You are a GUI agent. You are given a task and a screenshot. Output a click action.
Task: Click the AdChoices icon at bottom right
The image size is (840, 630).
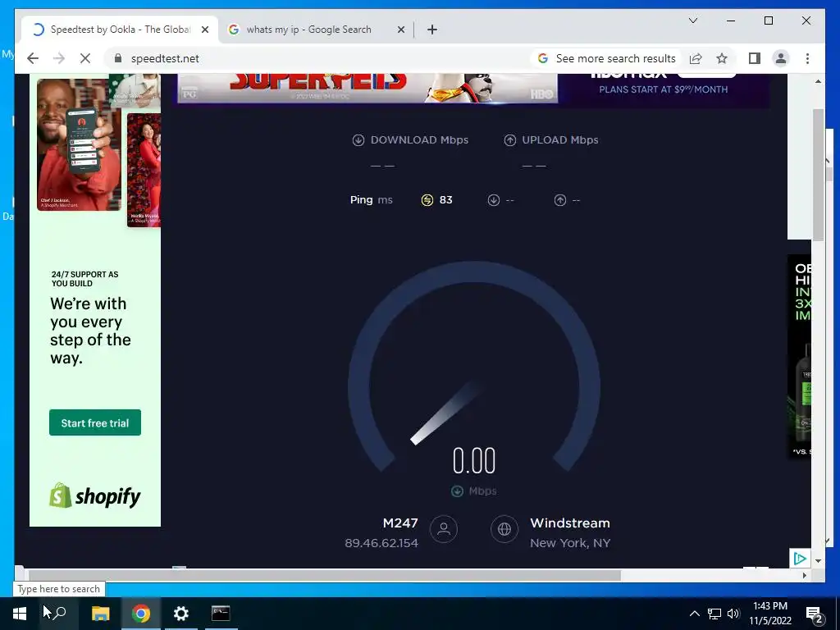pos(799,559)
